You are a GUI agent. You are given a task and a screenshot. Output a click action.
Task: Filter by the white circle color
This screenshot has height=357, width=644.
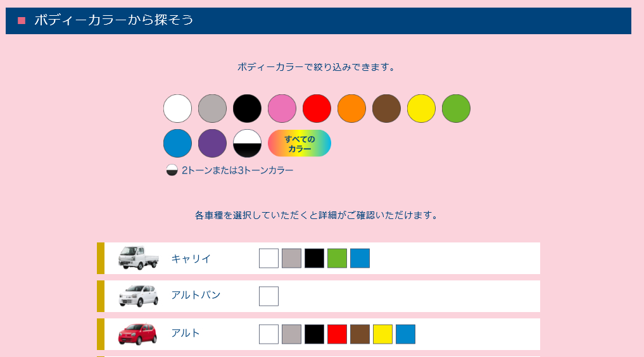pyautogui.click(x=177, y=109)
